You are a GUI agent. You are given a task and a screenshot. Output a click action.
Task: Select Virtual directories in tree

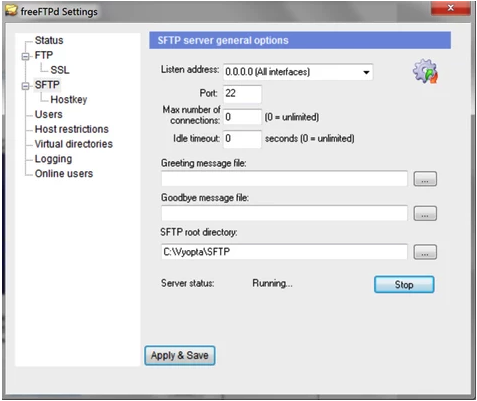(74, 144)
